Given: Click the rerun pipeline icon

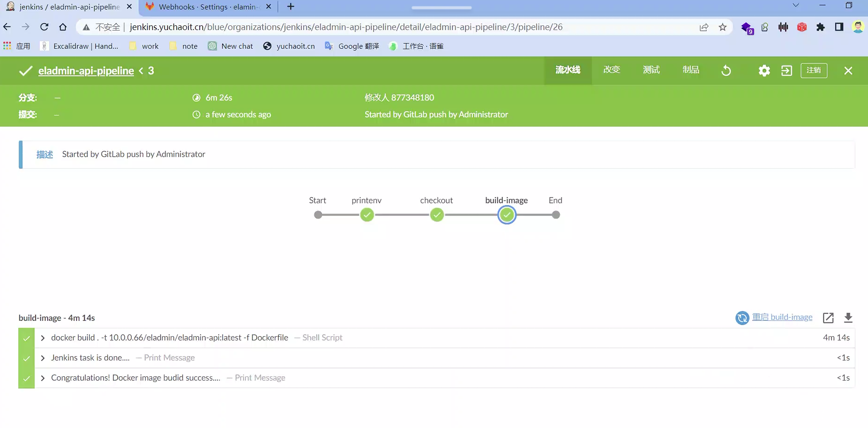Looking at the screenshot, I should click(726, 71).
